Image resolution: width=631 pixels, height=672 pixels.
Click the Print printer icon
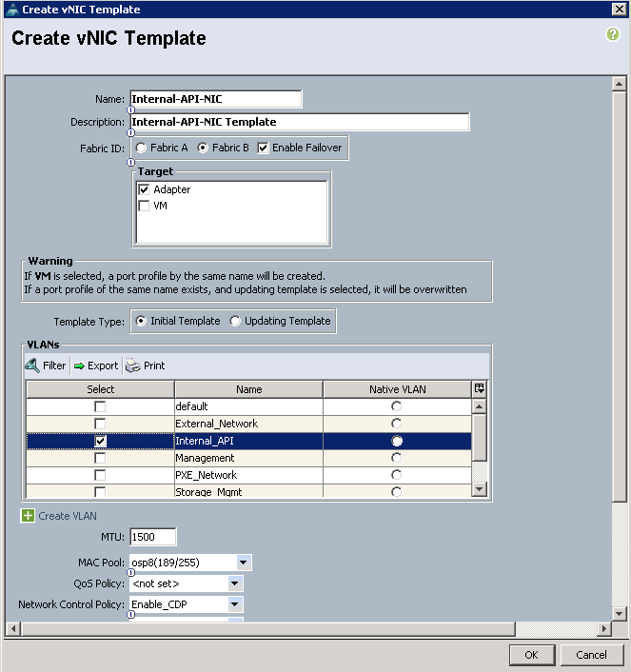click(133, 366)
